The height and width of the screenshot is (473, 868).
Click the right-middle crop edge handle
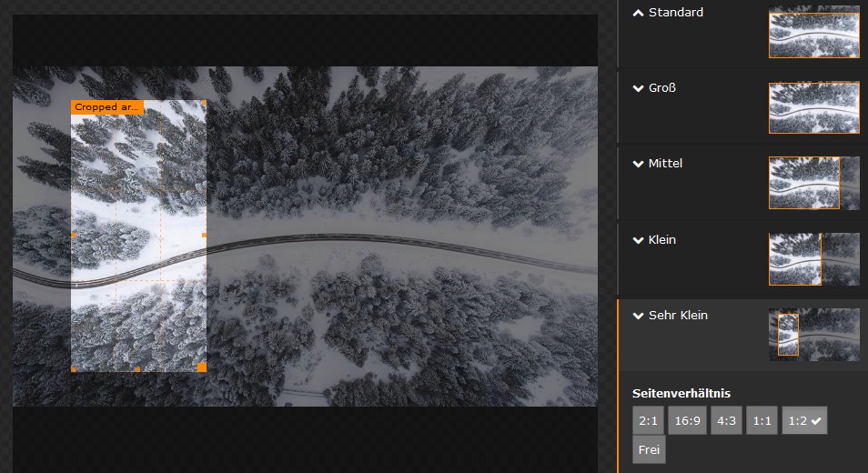[x=205, y=235]
